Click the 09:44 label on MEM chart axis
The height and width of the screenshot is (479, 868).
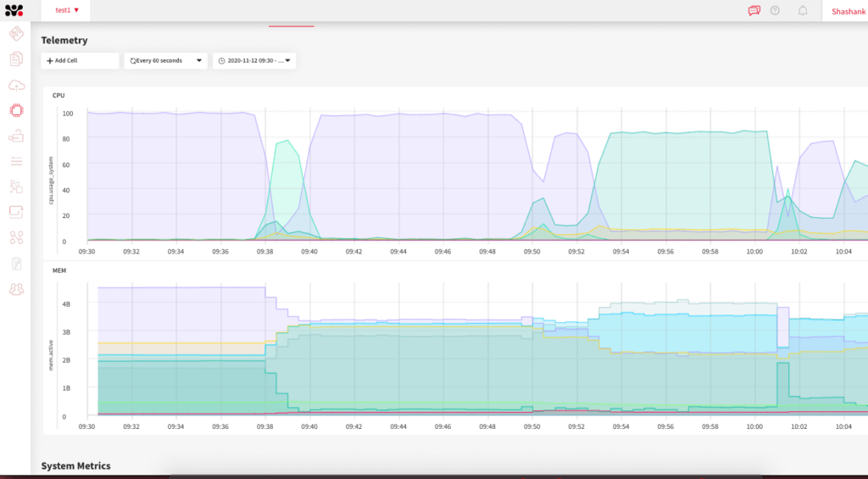click(x=398, y=427)
